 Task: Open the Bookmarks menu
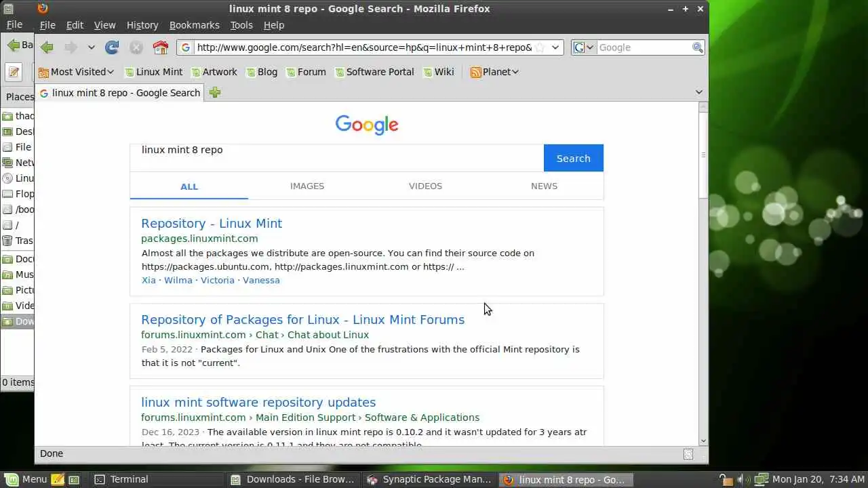click(195, 25)
